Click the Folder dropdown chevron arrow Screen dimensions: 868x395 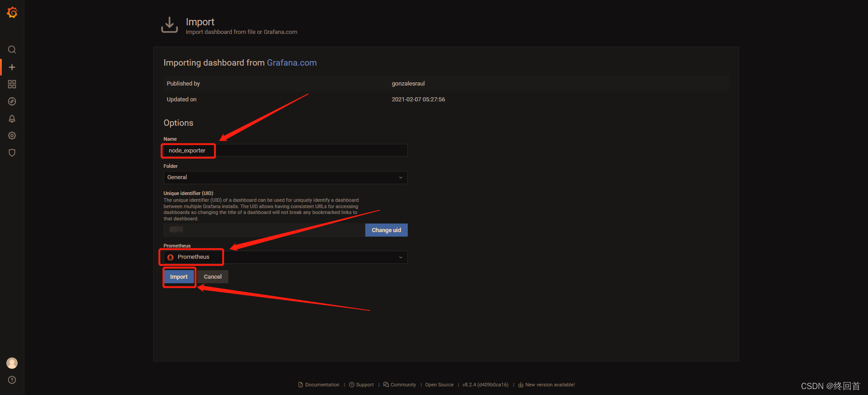(x=401, y=177)
